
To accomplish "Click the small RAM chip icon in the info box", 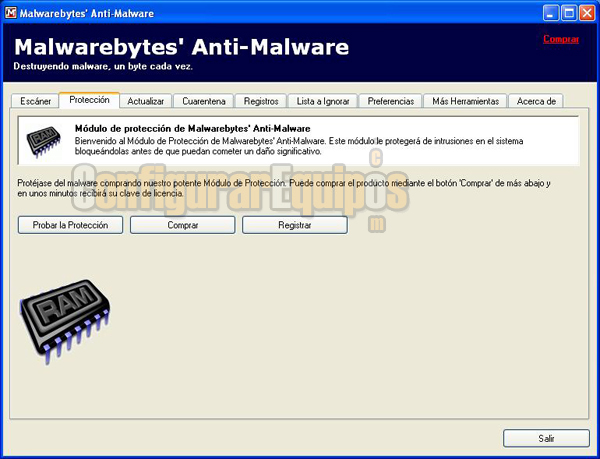I will (43, 141).
